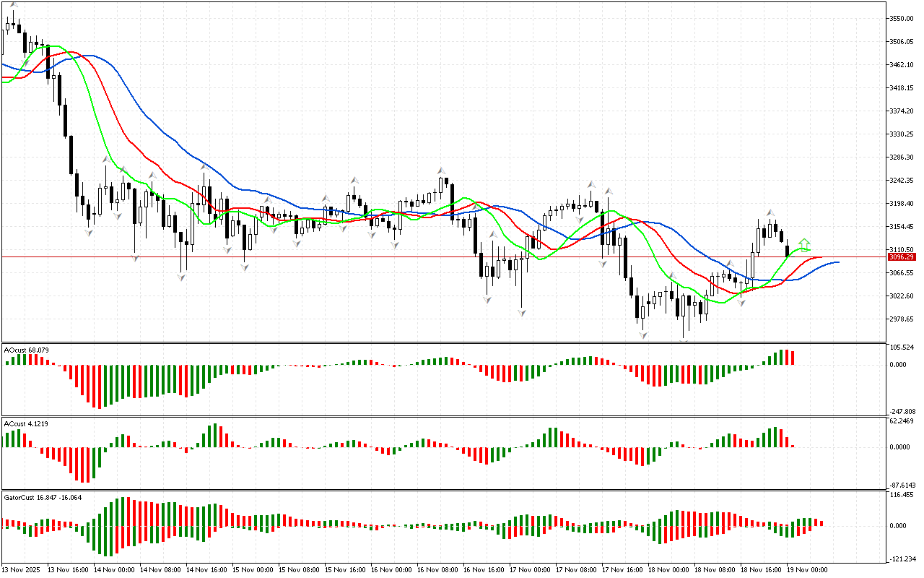Click the 3550.00 price axis label
924x578 pixels.
901,18
